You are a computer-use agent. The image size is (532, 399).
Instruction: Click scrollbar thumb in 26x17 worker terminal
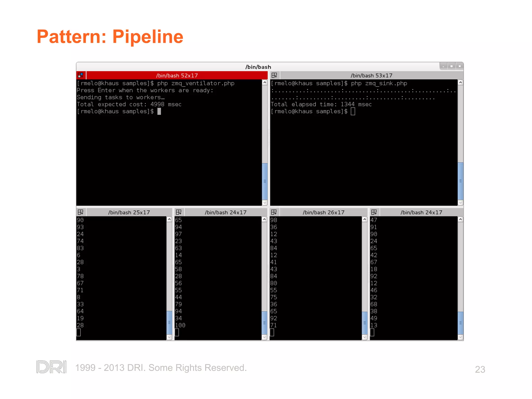pos(364,323)
